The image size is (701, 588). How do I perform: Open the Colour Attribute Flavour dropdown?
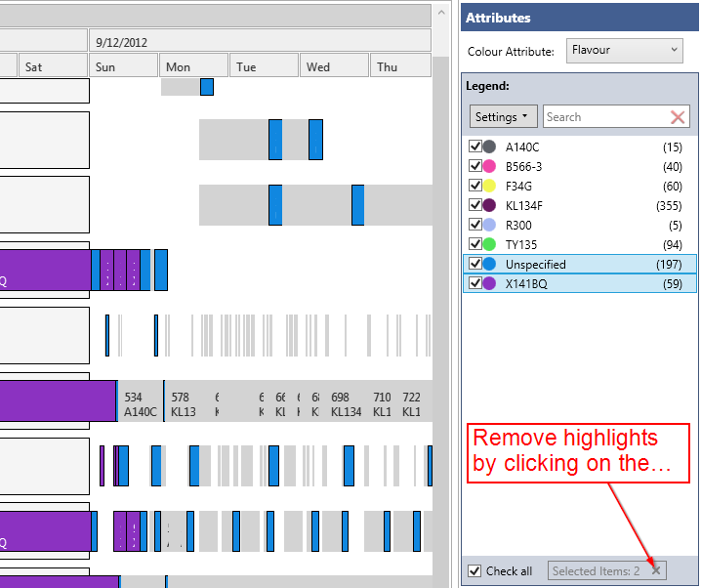pyautogui.click(x=624, y=50)
